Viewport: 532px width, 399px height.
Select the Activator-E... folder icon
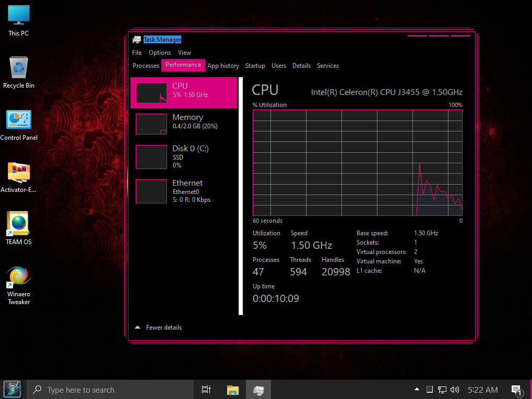(19, 177)
